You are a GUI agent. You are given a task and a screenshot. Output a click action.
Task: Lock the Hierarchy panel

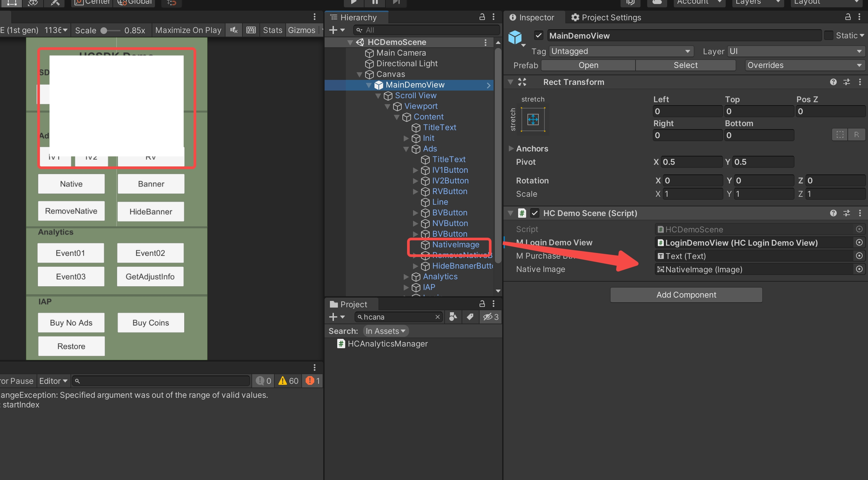[482, 17]
